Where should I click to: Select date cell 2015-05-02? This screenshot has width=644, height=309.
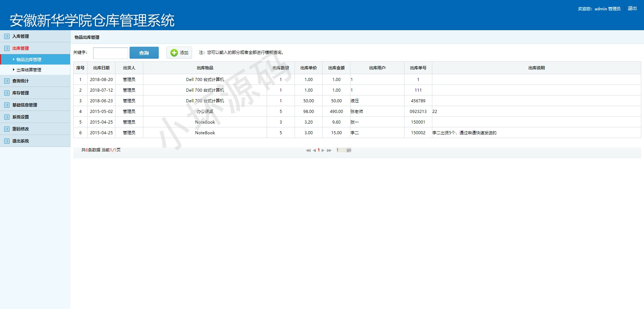tap(101, 112)
